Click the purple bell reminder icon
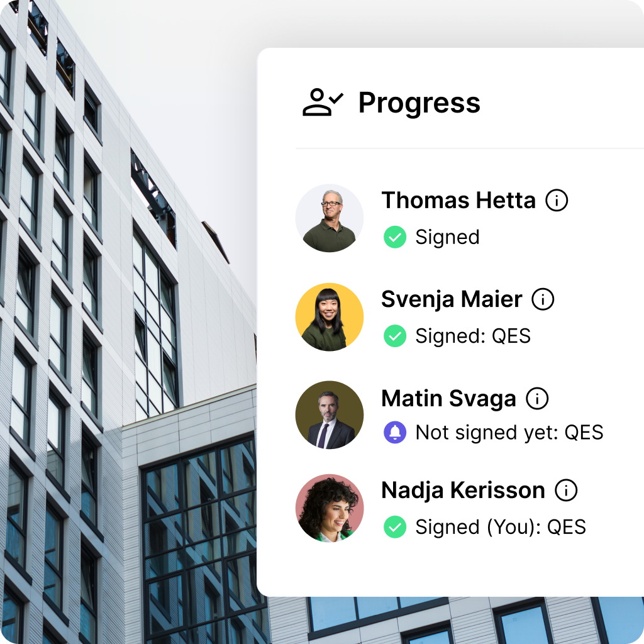This screenshot has height=644, width=644. coord(395,432)
